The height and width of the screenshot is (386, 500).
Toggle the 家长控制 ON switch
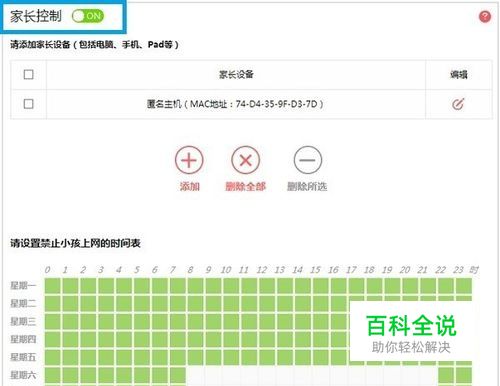[x=88, y=16]
